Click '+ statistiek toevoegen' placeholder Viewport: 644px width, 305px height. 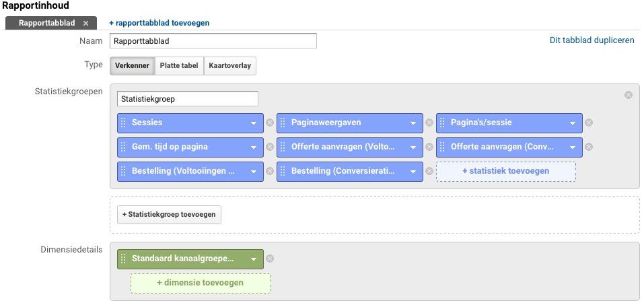coord(505,171)
